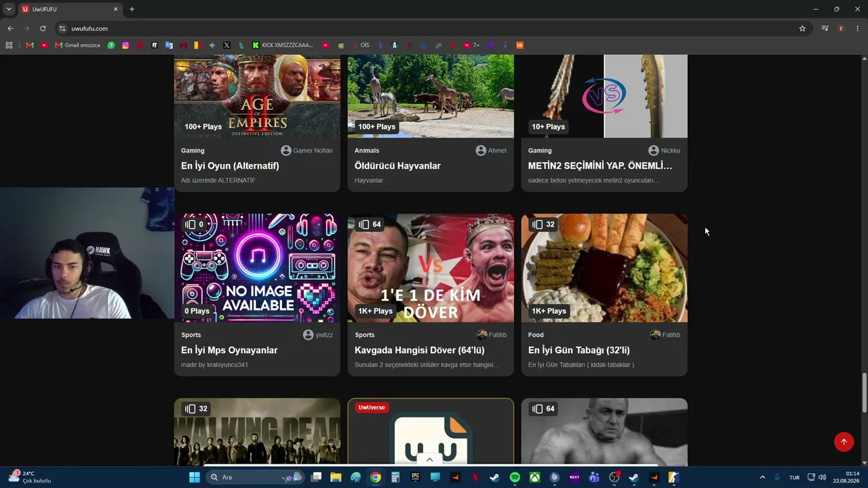Close the UwUFUFU tab

pos(115,9)
